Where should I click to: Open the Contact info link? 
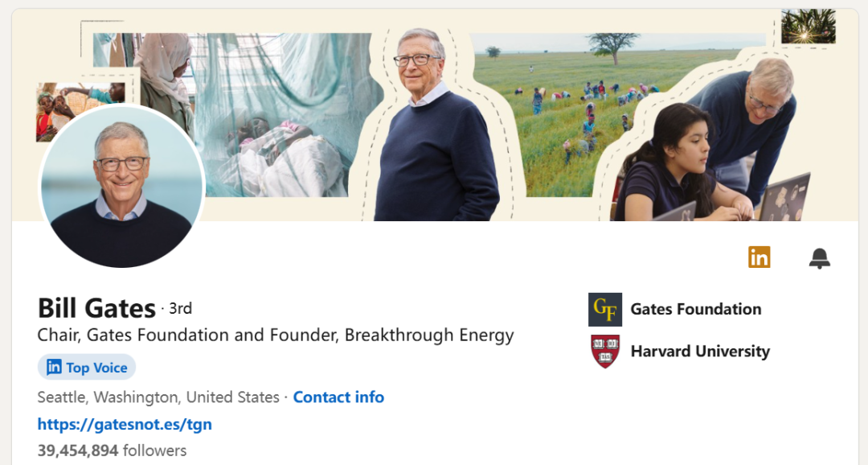(x=338, y=397)
